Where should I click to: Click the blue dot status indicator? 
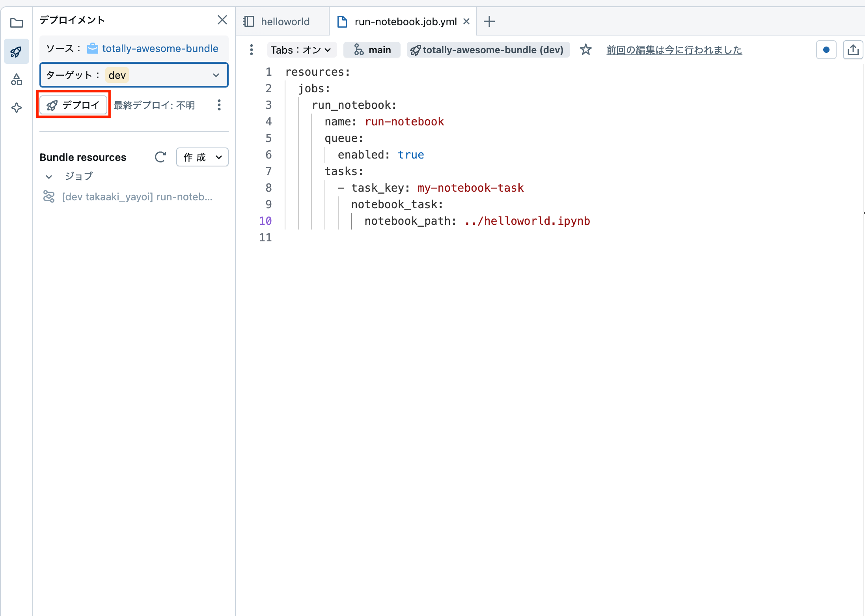[826, 49]
